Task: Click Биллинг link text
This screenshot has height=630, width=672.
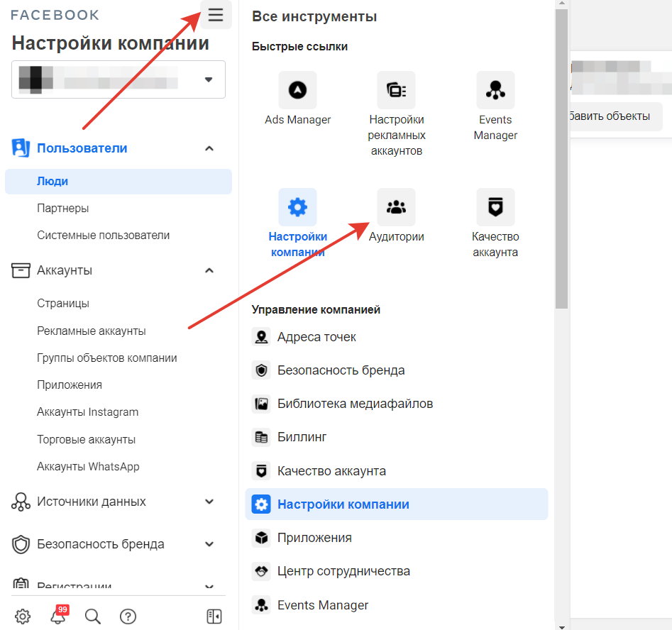Action: pos(302,437)
